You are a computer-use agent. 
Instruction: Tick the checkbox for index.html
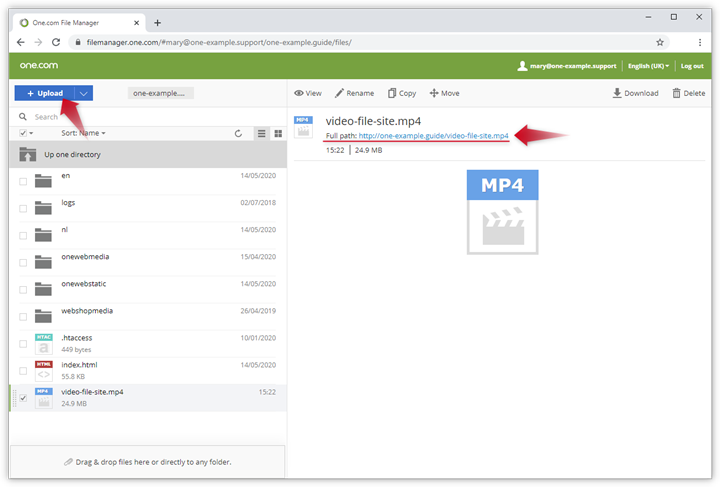pyautogui.click(x=23, y=371)
